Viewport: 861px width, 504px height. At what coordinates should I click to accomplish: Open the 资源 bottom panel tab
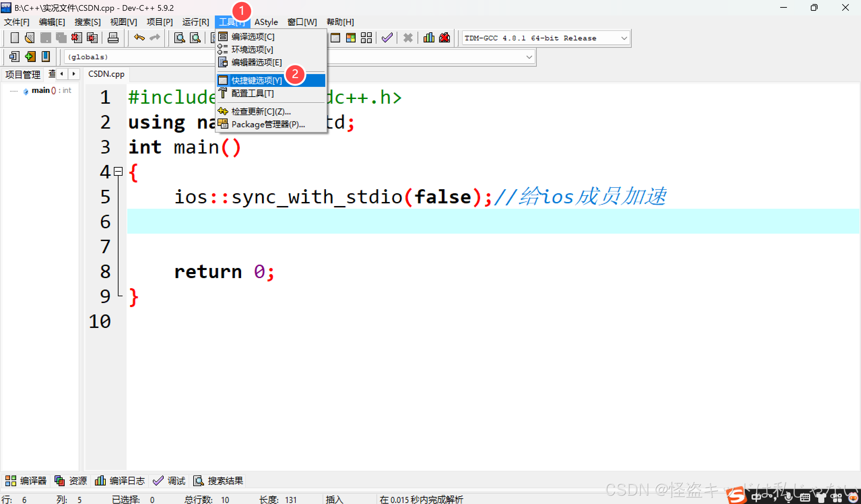click(x=71, y=481)
